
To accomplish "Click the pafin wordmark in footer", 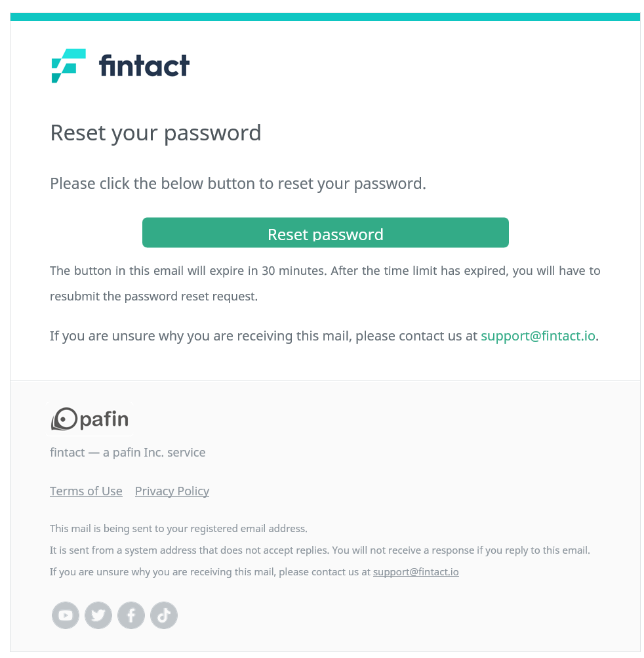I will (x=104, y=419).
